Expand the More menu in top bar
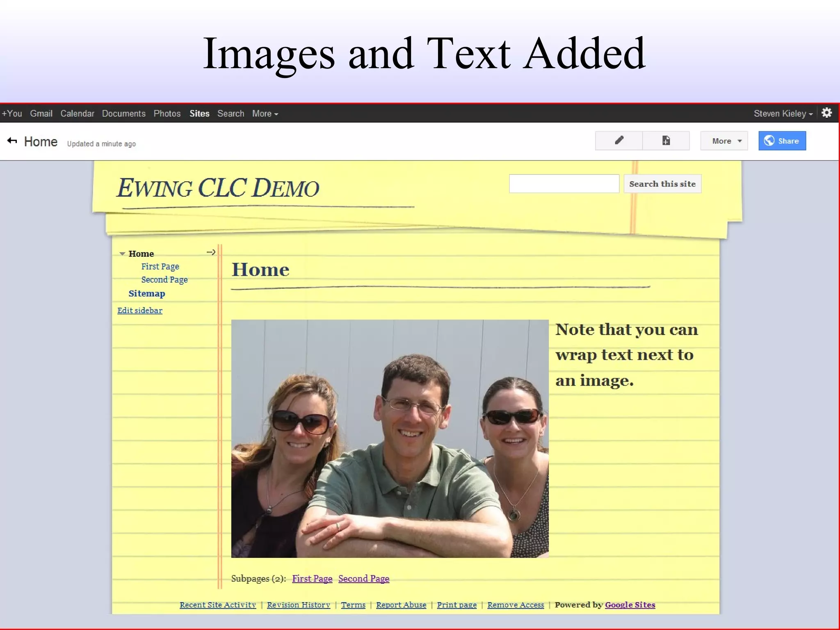 pos(265,114)
